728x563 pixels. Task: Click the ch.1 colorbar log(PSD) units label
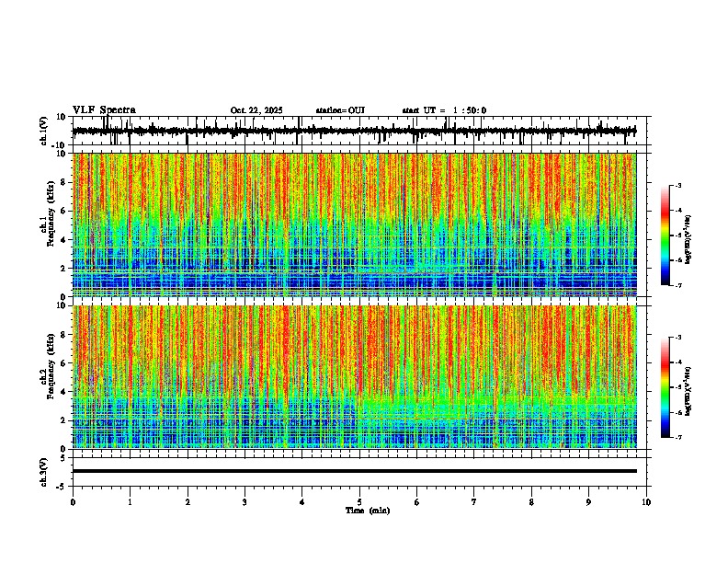point(688,240)
